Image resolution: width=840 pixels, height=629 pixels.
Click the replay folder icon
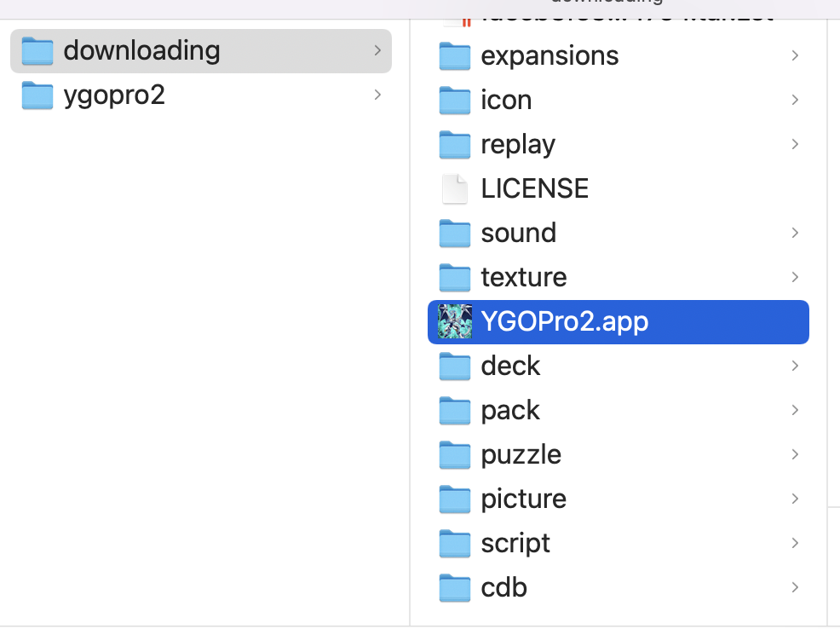(455, 145)
